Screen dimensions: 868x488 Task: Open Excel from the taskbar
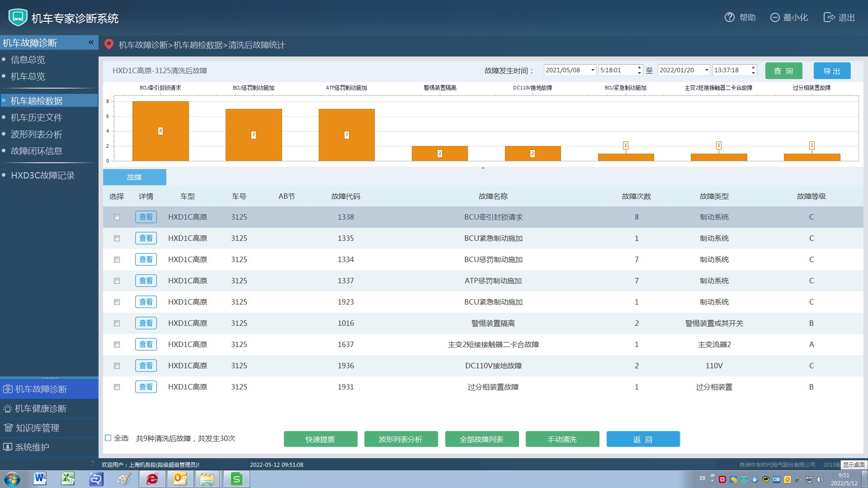[x=68, y=479]
